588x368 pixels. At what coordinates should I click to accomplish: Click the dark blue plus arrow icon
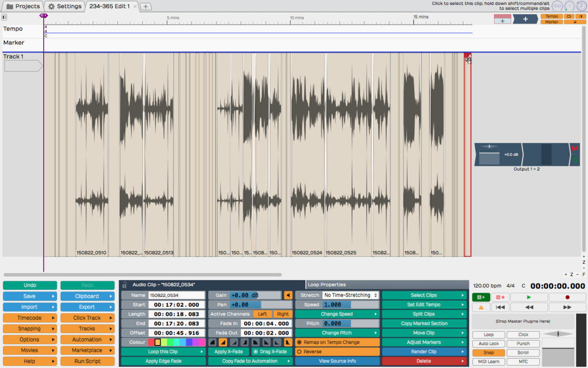[x=525, y=19]
